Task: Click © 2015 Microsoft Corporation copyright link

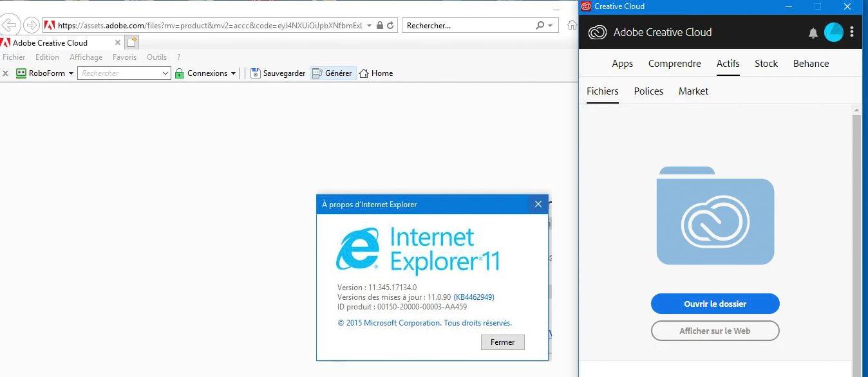Action: 425,323
